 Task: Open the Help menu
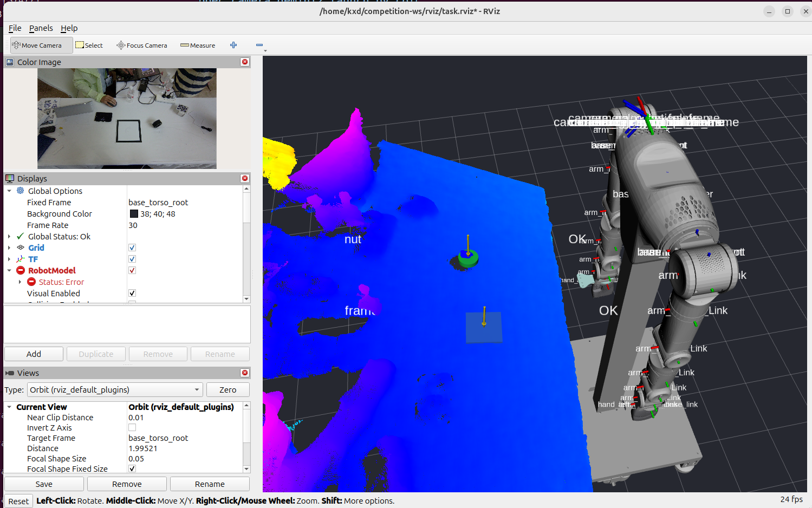[x=69, y=28]
